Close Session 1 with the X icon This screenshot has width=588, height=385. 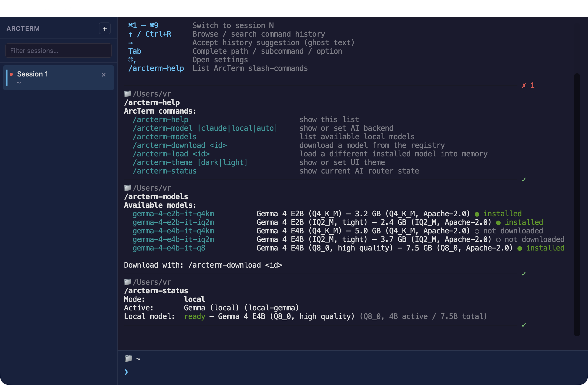coord(104,75)
